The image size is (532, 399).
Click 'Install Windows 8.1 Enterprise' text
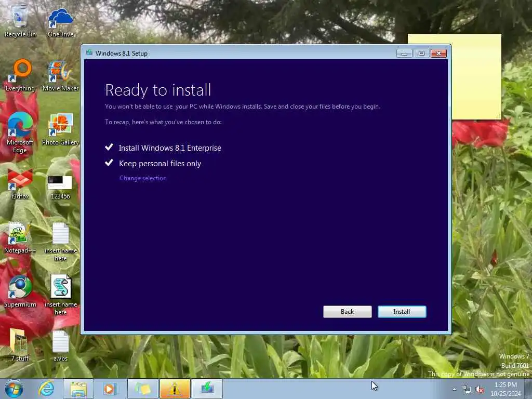click(x=170, y=148)
